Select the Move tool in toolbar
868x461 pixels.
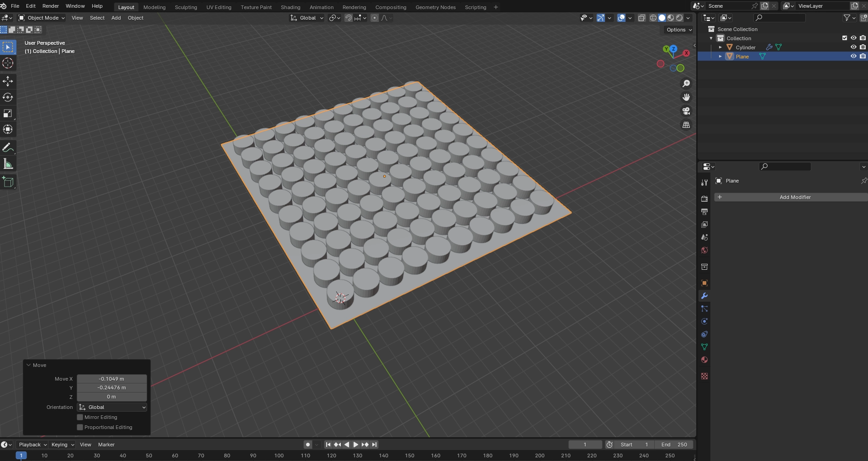(x=8, y=81)
